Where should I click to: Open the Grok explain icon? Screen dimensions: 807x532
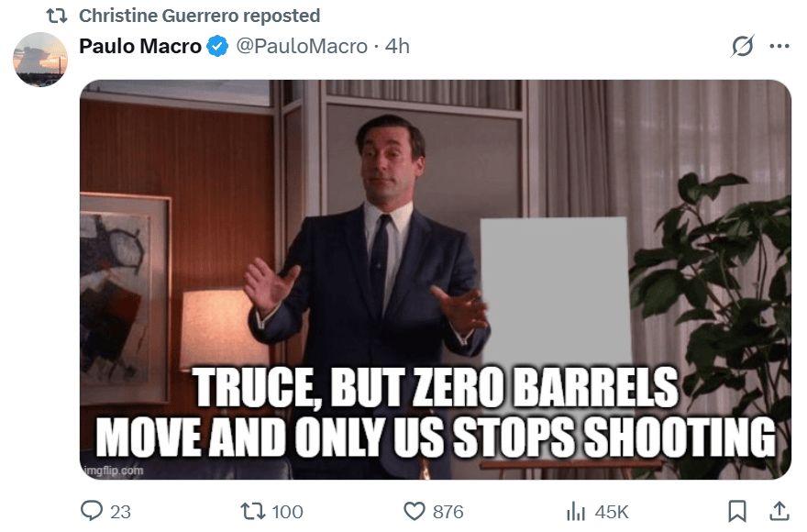[743, 47]
